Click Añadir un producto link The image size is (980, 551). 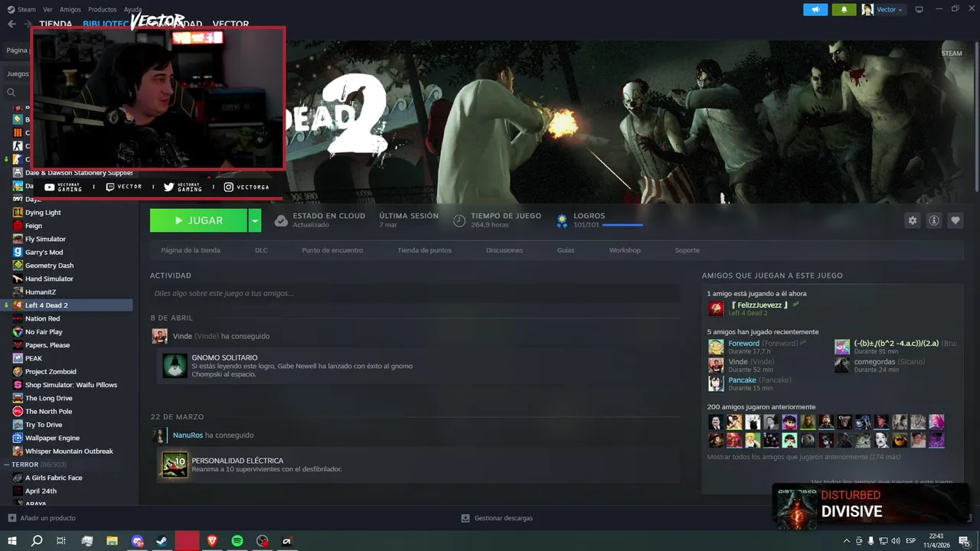click(47, 518)
